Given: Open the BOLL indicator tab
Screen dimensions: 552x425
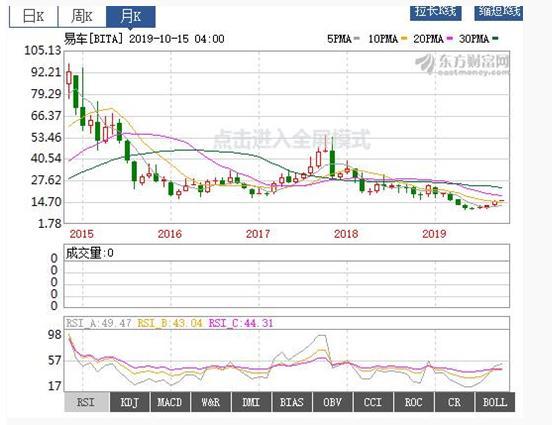Looking at the screenshot, I should pyautogui.click(x=495, y=402).
